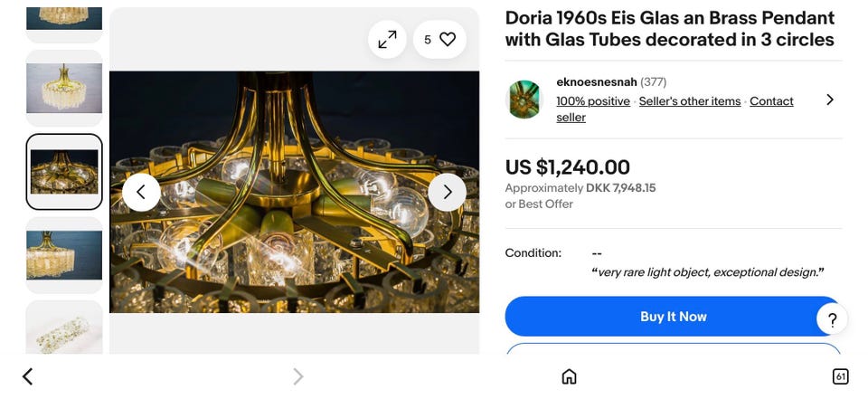The height and width of the screenshot is (399, 868).
Task: Click the Buy It Now button
Action: click(673, 317)
